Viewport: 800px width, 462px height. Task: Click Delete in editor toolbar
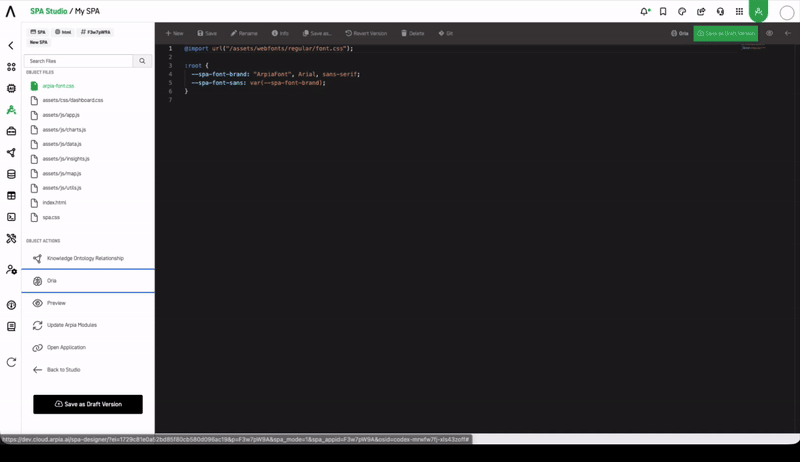(413, 33)
